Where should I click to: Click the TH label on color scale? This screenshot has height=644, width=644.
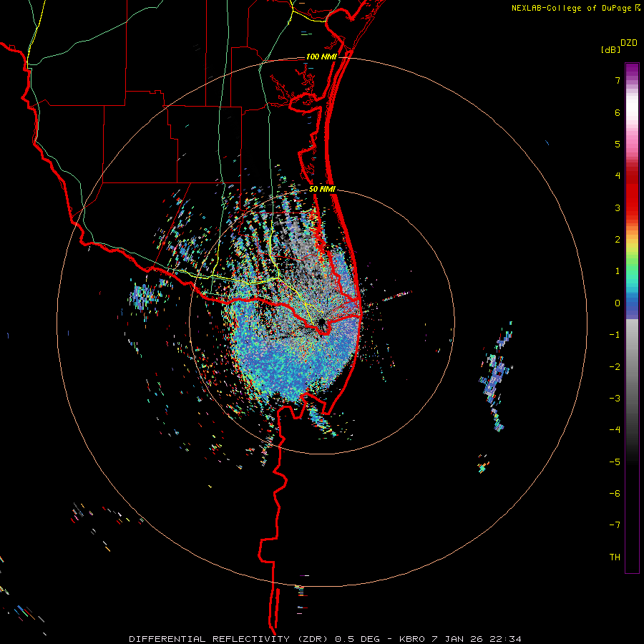[615, 557]
